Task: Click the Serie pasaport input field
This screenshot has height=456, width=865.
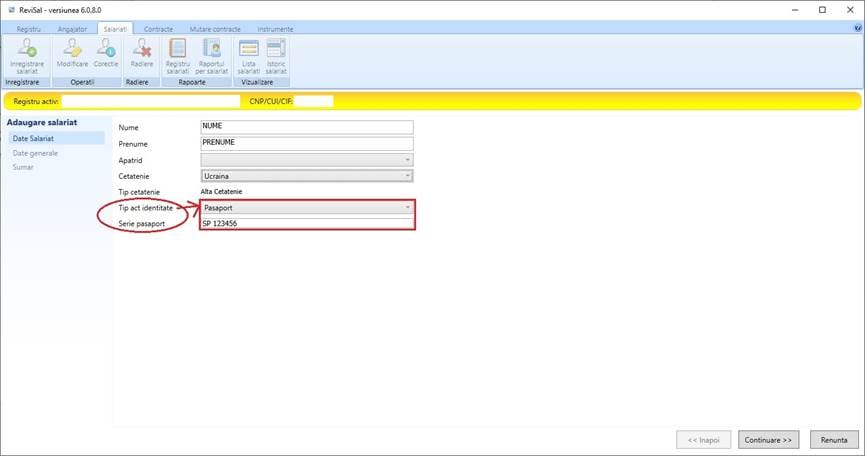Action: pyautogui.click(x=307, y=223)
